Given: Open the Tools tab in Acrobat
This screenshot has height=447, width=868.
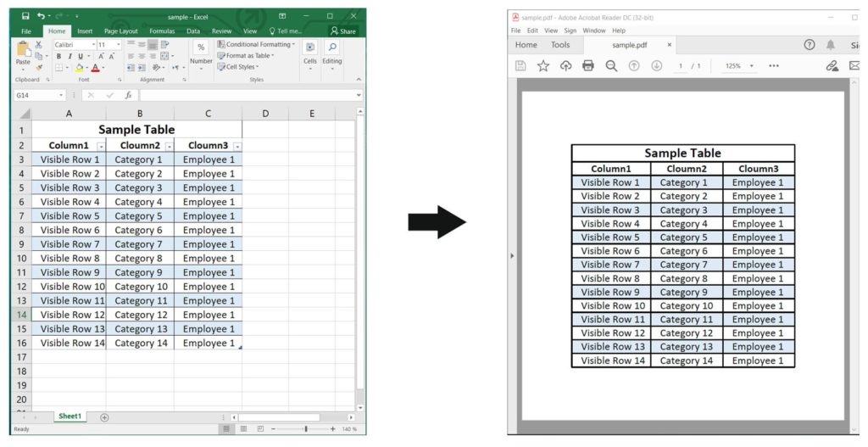Looking at the screenshot, I should click(560, 45).
